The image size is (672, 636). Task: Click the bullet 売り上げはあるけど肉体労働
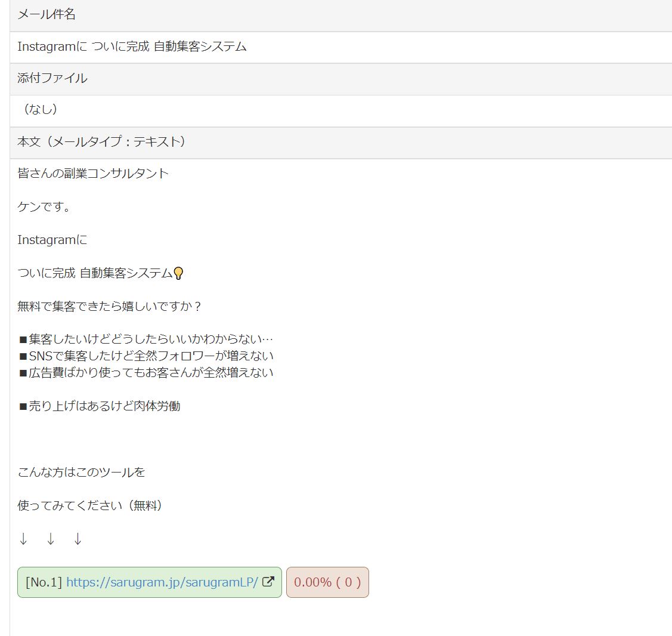click(x=100, y=406)
